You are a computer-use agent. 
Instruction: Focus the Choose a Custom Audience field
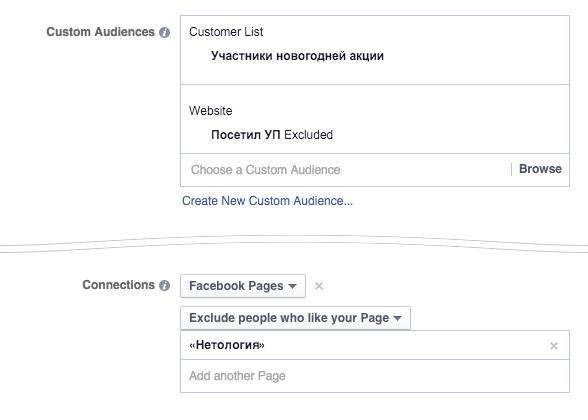coord(345,170)
